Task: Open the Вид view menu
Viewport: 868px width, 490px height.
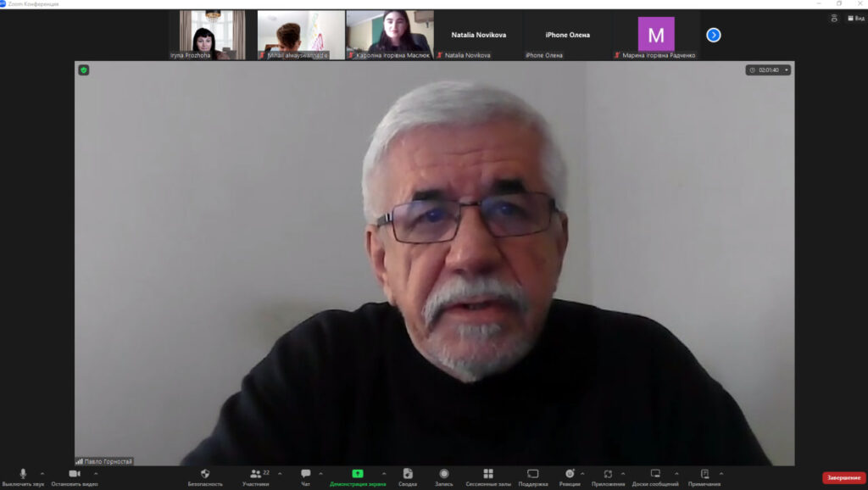Action: tap(854, 18)
